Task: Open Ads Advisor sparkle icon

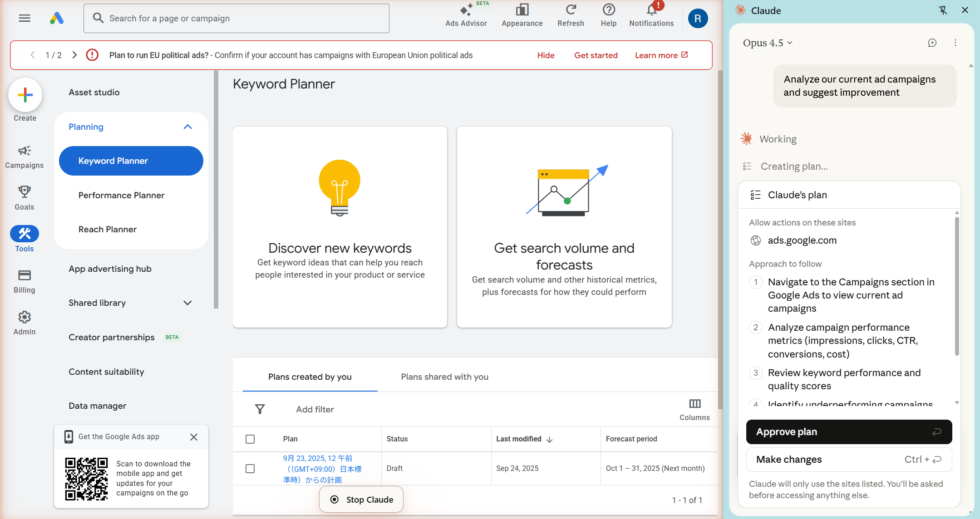Action: coord(466,10)
